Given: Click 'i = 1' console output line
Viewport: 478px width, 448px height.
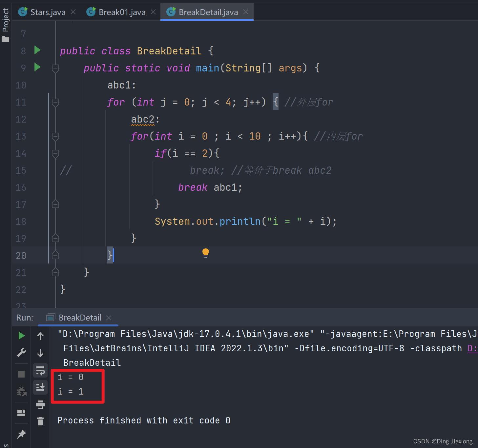Looking at the screenshot, I should pos(71,392).
